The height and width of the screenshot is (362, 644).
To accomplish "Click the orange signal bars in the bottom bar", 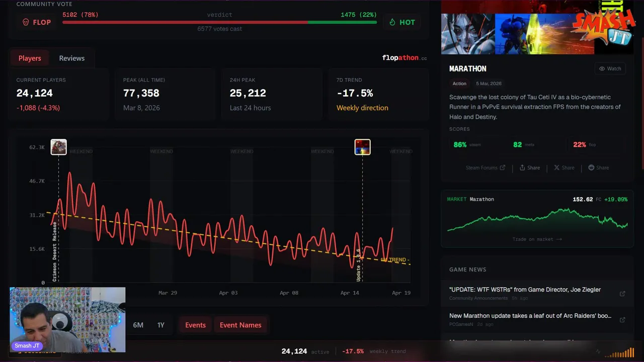I will pos(619,352).
